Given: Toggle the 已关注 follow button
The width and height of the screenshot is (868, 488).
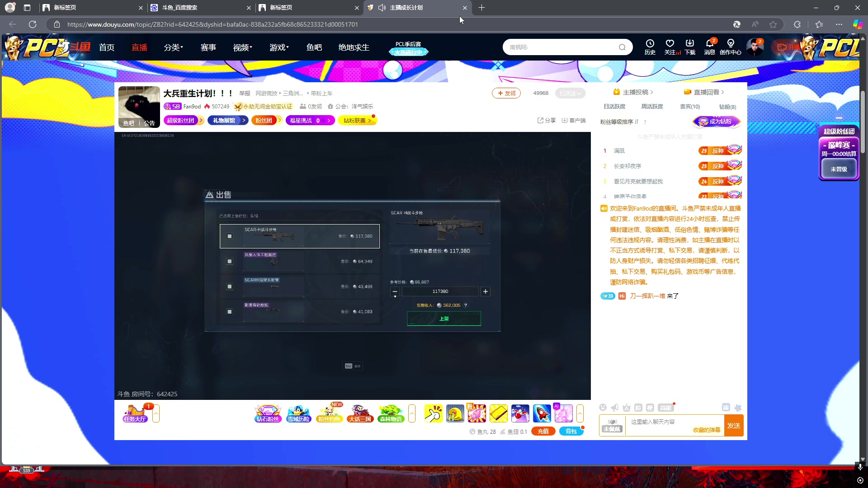Looking at the screenshot, I should (x=570, y=93).
